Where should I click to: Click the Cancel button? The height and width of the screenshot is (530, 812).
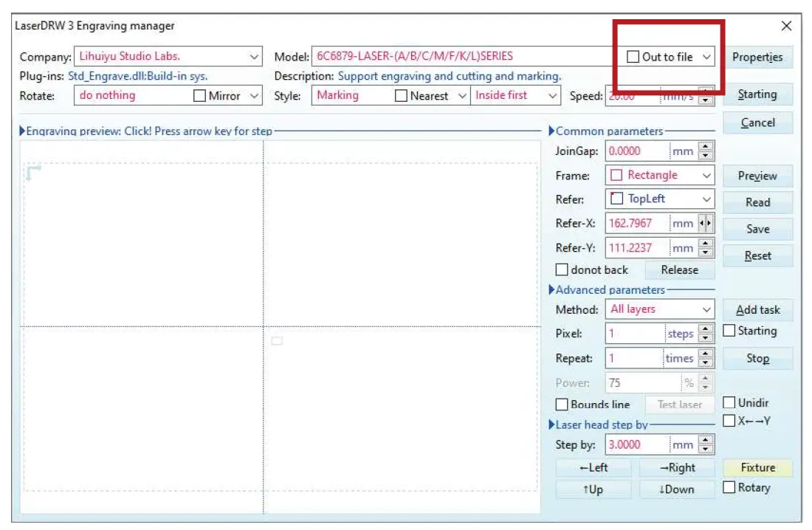click(x=757, y=123)
